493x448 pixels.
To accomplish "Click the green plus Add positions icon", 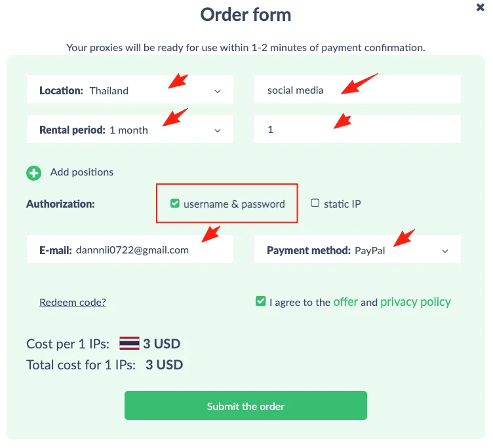I will pos(33,173).
